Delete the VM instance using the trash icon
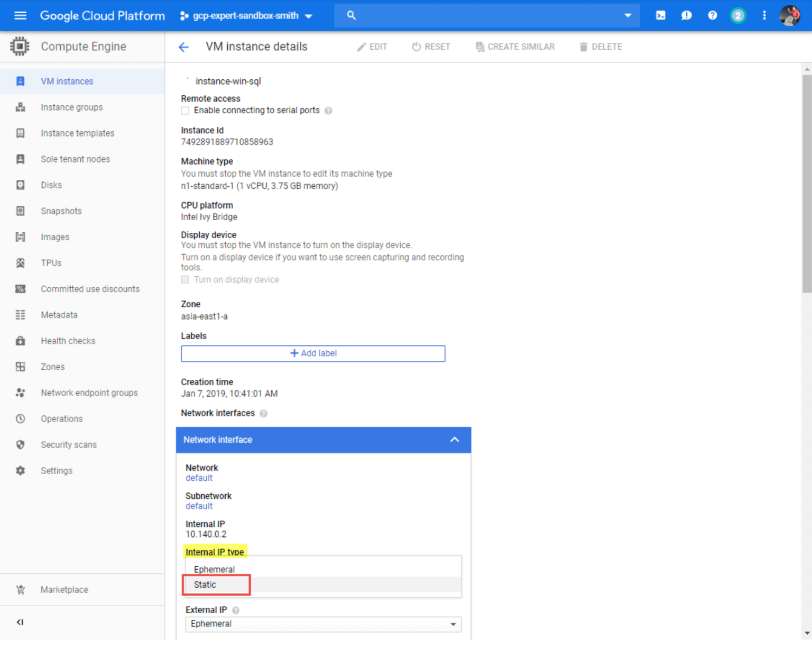The height and width of the screenshot is (647, 812). (x=601, y=47)
